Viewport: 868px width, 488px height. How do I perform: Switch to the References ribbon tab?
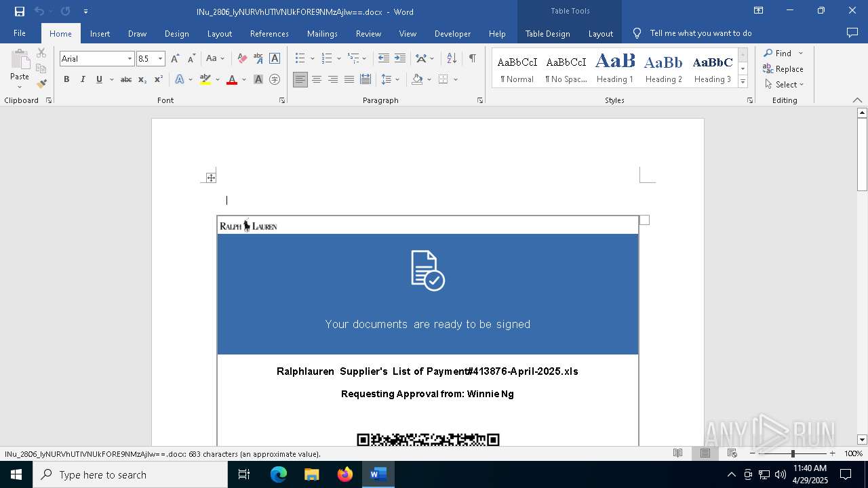pyautogui.click(x=269, y=33)
